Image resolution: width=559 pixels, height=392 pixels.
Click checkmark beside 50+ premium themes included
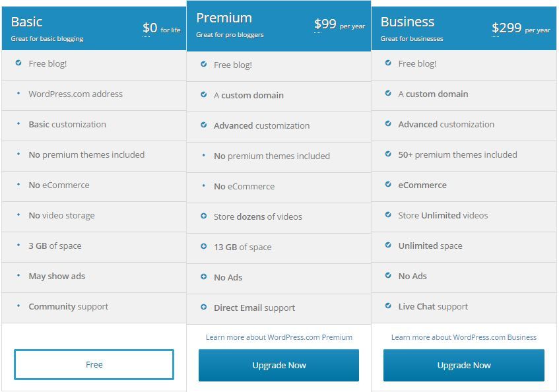[x=388, y=154]
